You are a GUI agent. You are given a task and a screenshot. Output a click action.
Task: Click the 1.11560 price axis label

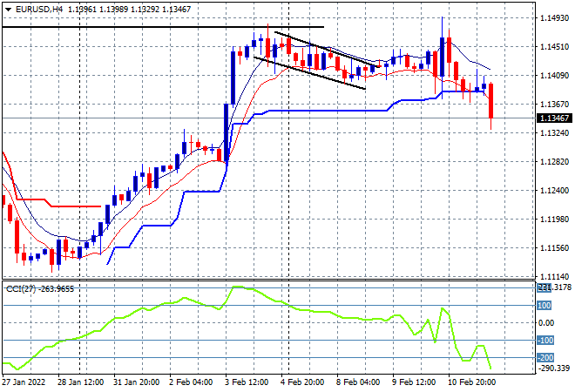tap(554, 248)
